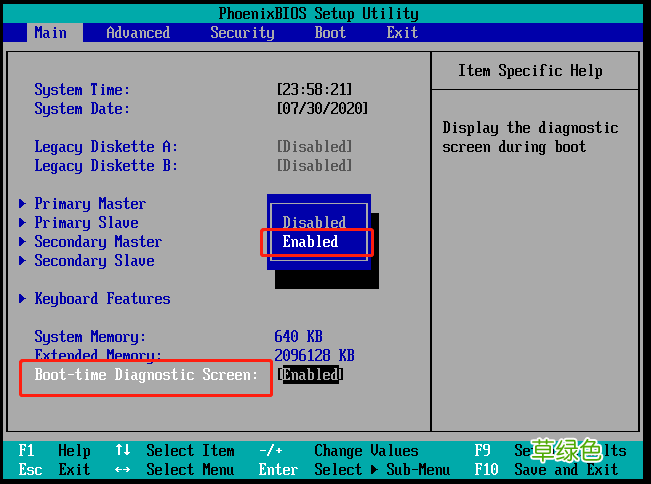Click the System Date label
The height and width of the screenshot is (484, 651).
tap(82, 108)
